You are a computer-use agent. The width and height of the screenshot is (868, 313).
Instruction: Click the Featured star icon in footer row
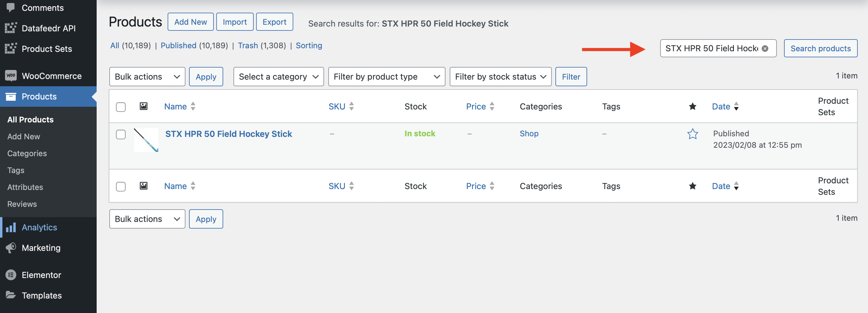click(x=693, y=186)
